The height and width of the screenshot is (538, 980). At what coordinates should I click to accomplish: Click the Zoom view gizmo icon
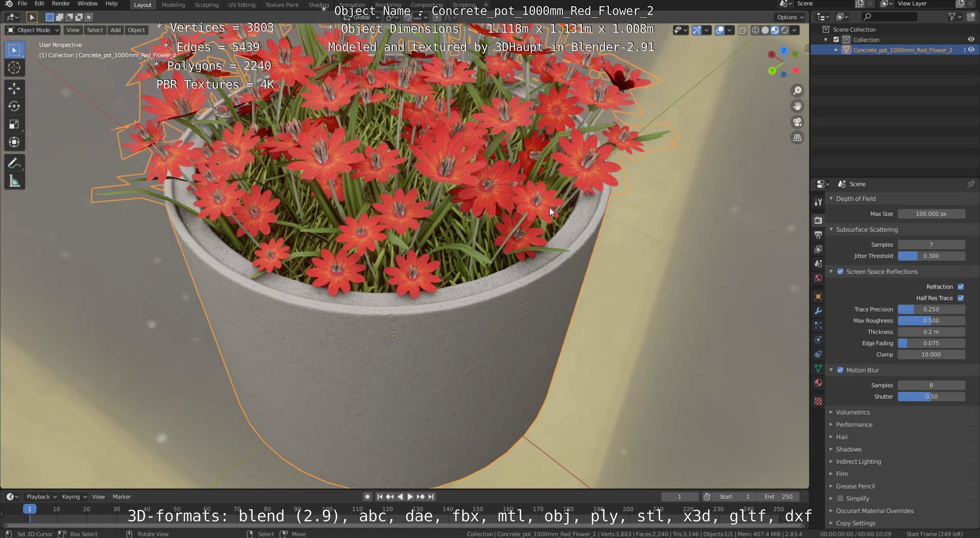click(797, 91)
